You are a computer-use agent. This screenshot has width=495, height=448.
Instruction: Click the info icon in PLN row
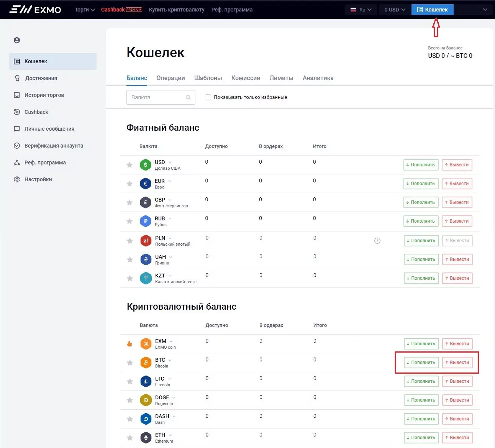point(377,241)
